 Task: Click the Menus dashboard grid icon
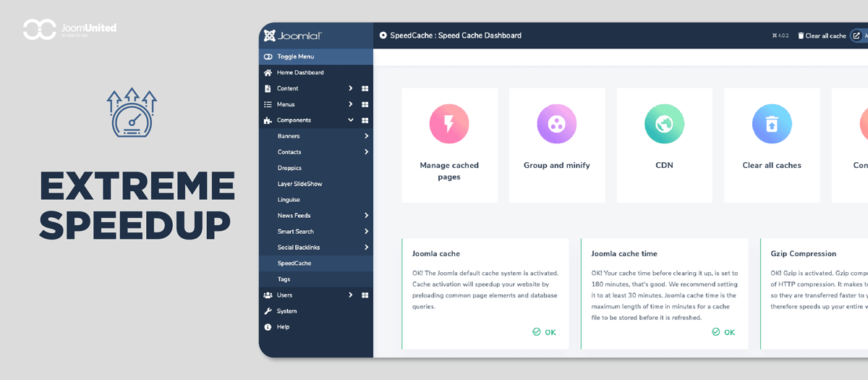(x=365, y=104)
